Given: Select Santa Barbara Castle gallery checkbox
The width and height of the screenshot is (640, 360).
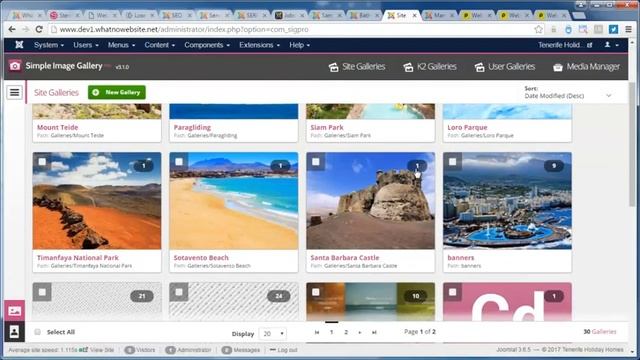Looking at the screenshot, I should pyautogui.click(x=316, y=162).
